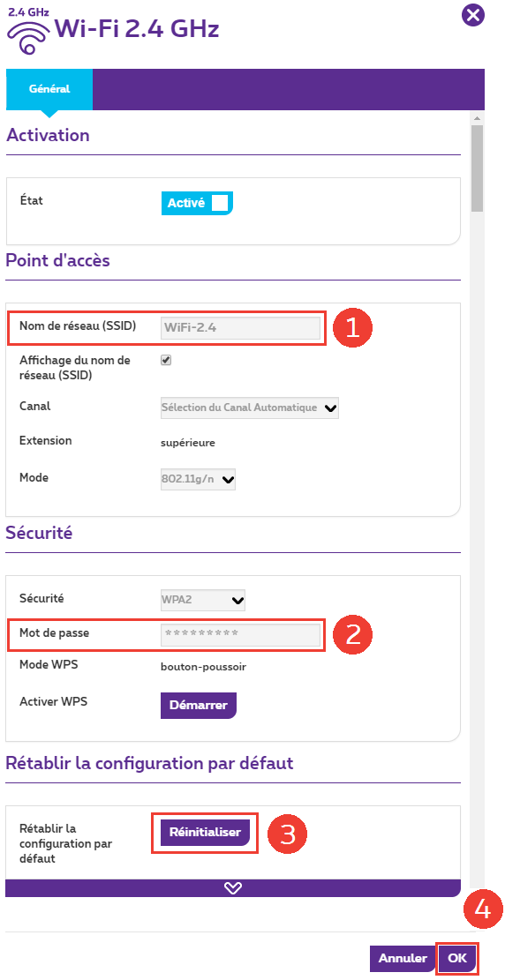Viewport: 505px width, 980px height.
Task: Open the Mode 802.11g/n dropdown
Action: [x=198, y=479]
